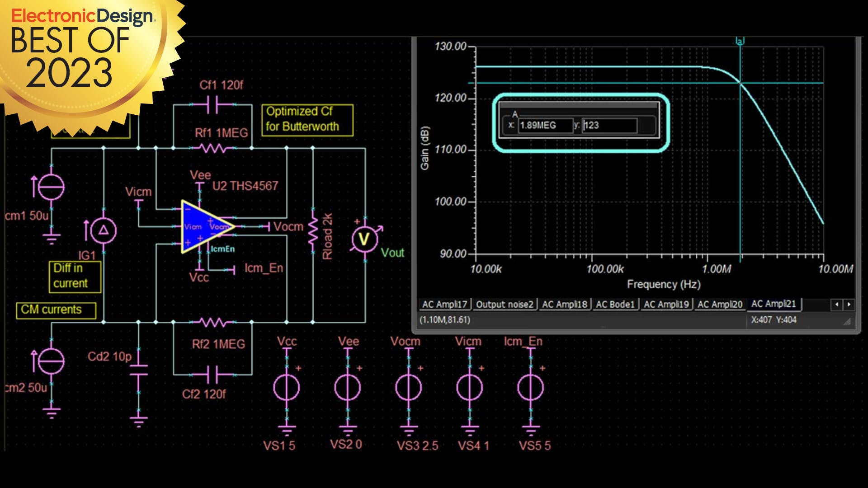This screenshot has height=488, width=868.
Task: Select the Vout voltmeter symbol
Action: click(x=364, y=239)
